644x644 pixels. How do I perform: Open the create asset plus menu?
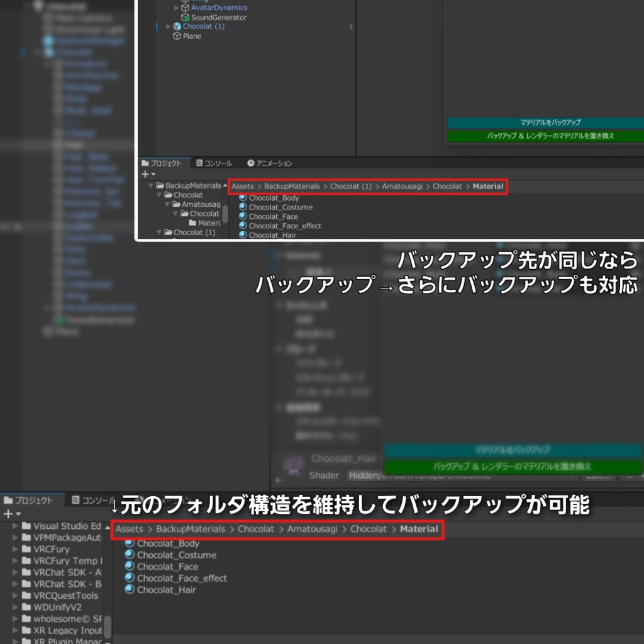pyautogui.click(x=145, y=174)
